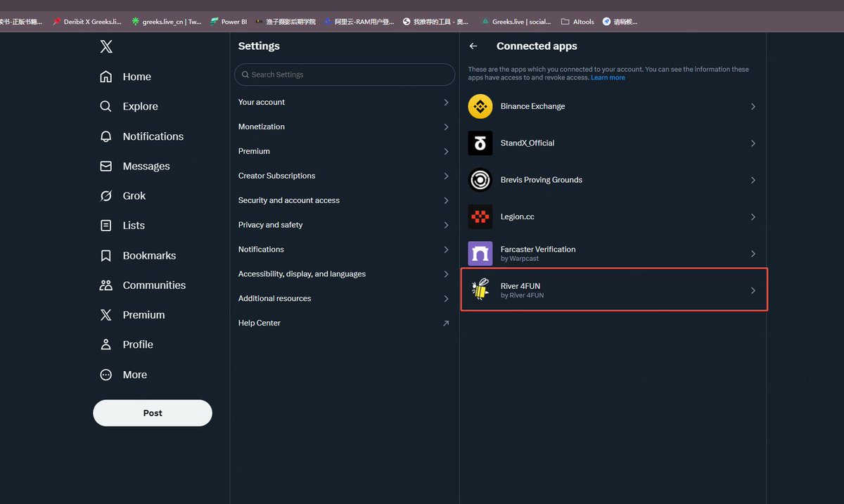Click the back arrow beside Connected apps
The width and height of the screenshot is (844, 504).
(x=473, y=46)
